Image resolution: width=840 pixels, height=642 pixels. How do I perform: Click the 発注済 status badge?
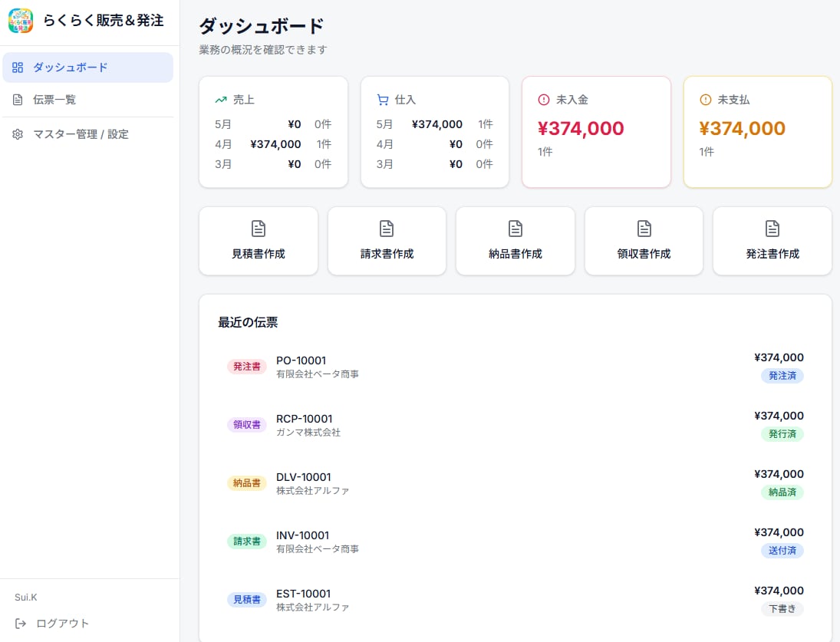point(782,376)
